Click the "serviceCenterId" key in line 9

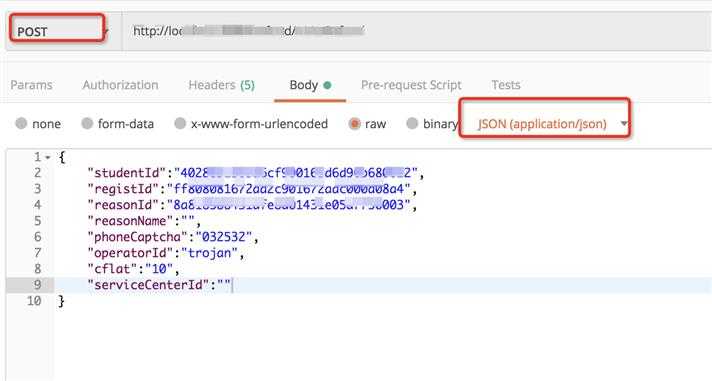[148, 285]
